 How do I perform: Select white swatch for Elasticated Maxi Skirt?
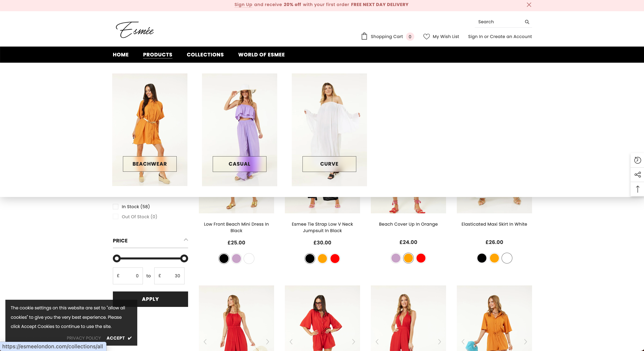(507, 258)
